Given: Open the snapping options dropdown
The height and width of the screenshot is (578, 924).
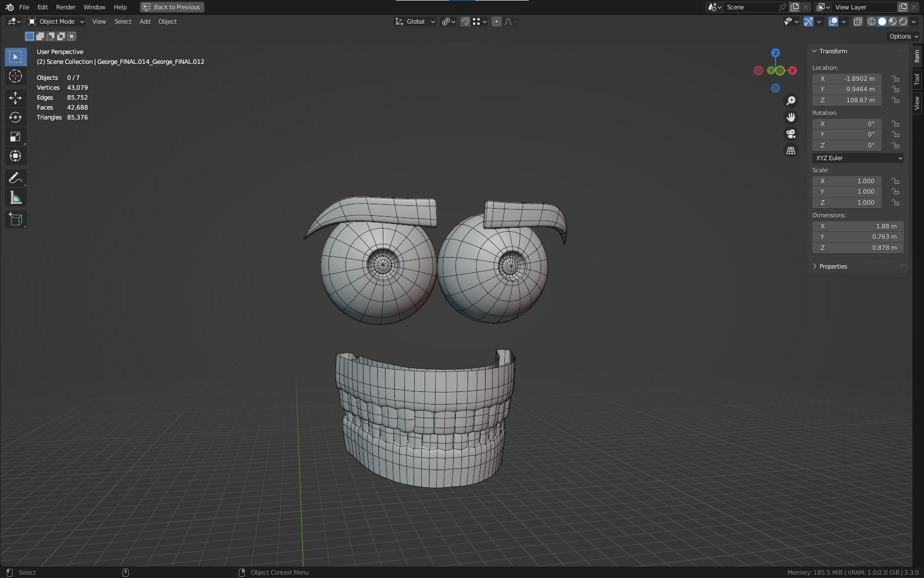Looking at the screenshot, I should click(x=480, y=21).
